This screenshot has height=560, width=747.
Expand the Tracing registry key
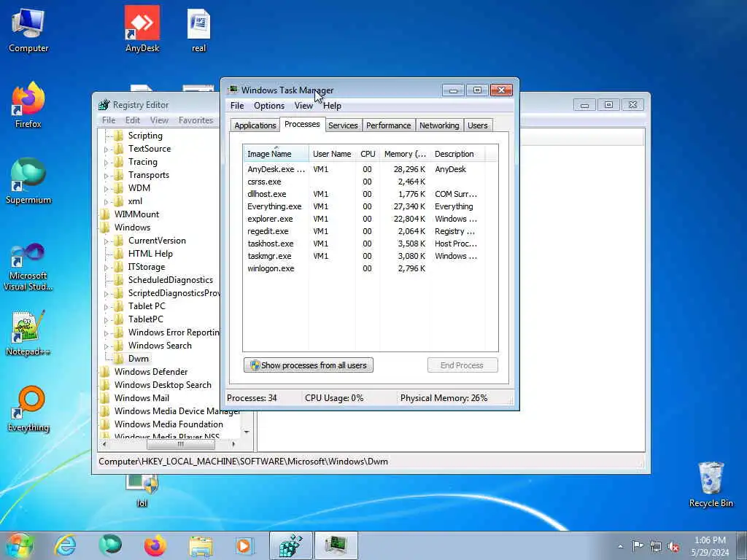(106, 163)
